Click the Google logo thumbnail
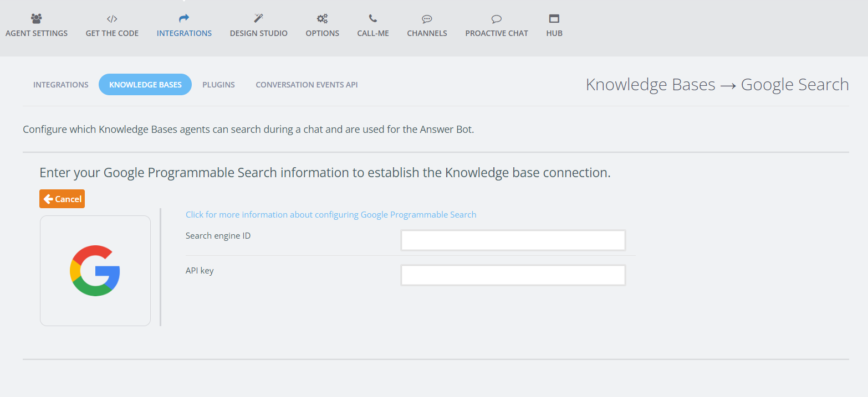The image size is (868, 397). 95,271
